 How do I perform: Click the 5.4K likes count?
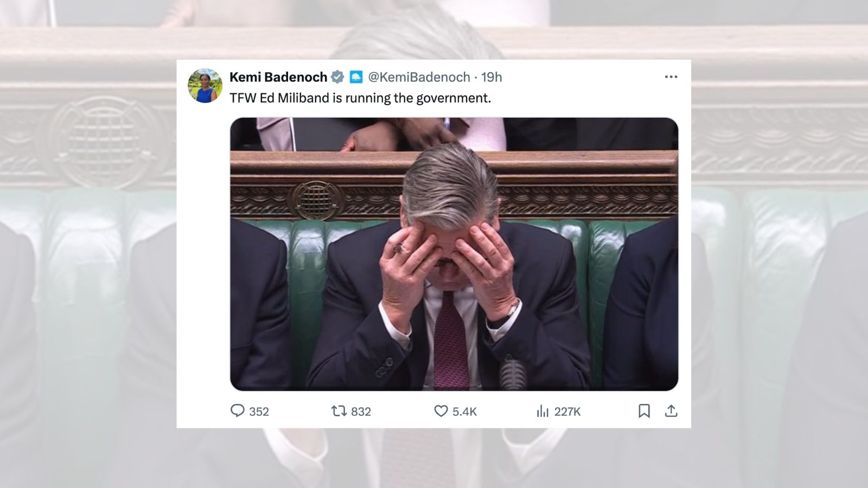464,412
